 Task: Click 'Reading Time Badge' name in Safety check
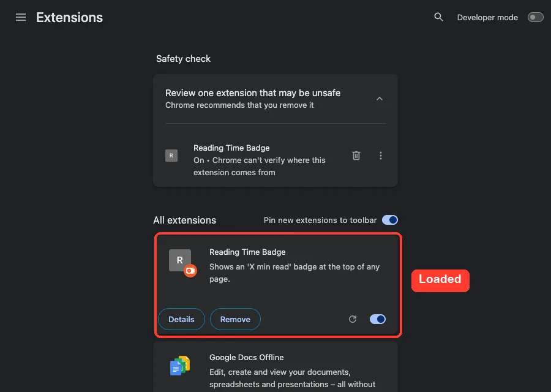coord(231,148)
